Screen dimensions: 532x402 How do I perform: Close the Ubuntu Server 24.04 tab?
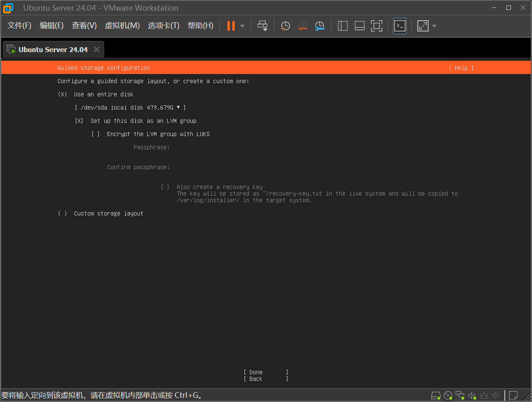pos(96,50)
